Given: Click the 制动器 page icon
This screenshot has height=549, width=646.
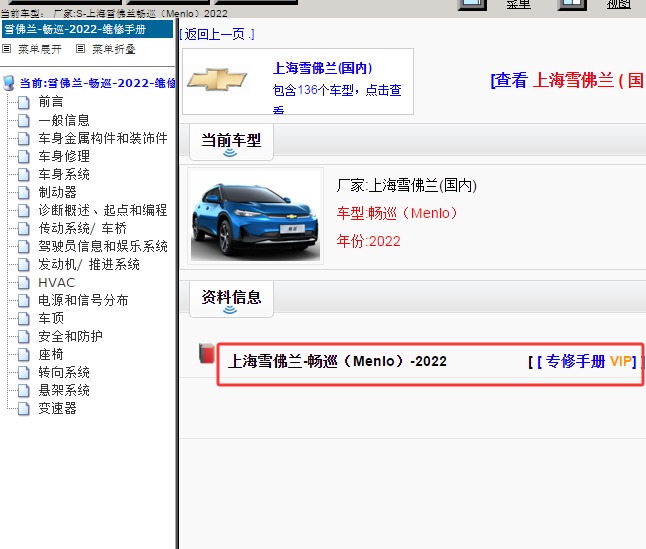Looking at the screenshot, I should click(x=24, y=192).
